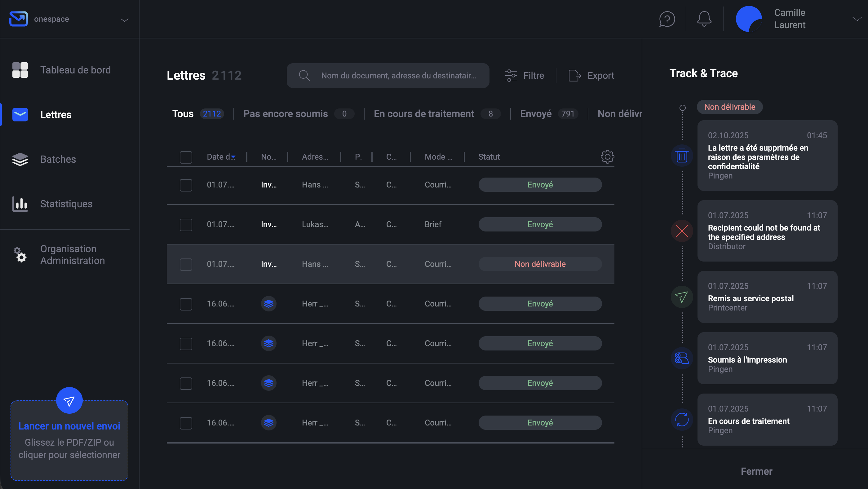
Task: Expand the onespace workspace dropdown
Action: [x=124, y=20]
